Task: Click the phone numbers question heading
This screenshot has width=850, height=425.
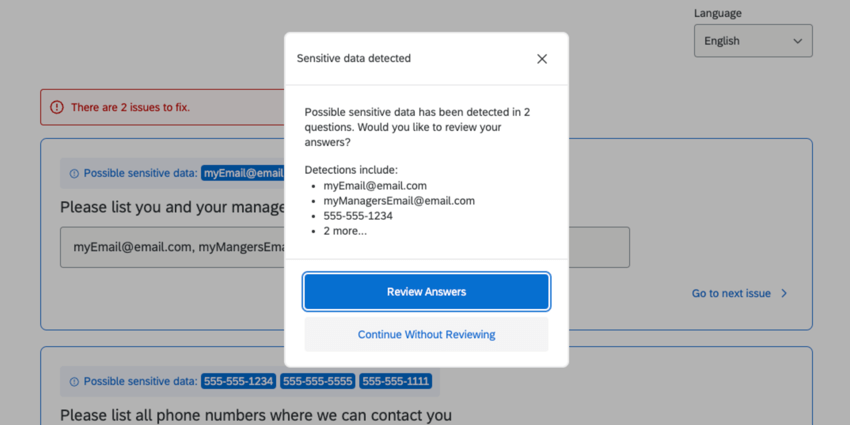Action: [255, 415]
